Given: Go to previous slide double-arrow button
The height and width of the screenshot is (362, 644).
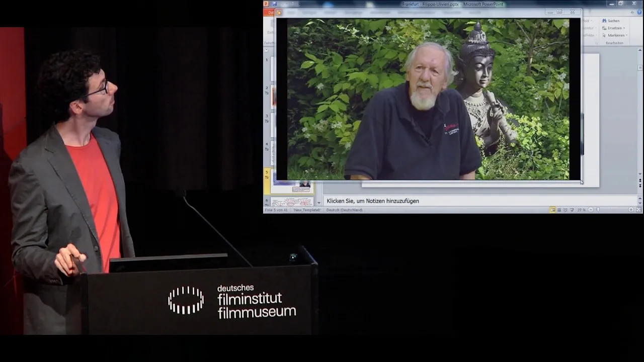Looking at the screenshot, I should (640, 180).
